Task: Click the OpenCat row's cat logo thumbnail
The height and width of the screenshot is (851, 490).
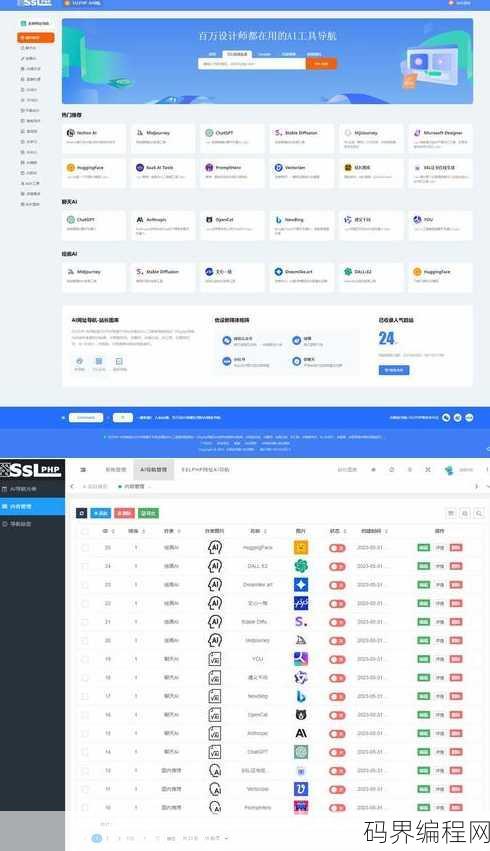Action: [x=301, y=714]
